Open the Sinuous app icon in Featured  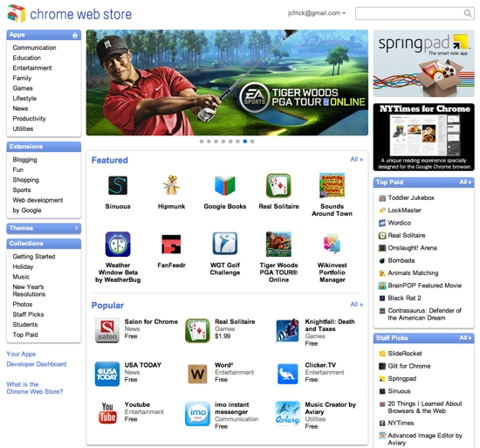click(118, 185)
